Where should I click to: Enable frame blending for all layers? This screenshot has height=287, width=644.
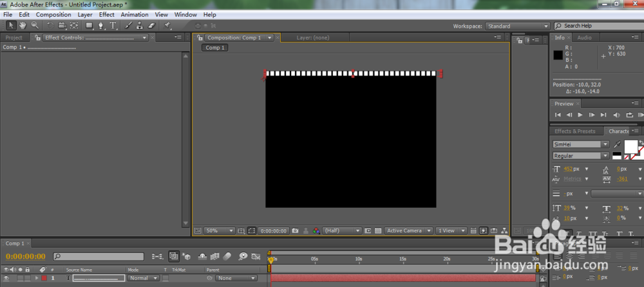pyautogui.click(x=214, y=257)
